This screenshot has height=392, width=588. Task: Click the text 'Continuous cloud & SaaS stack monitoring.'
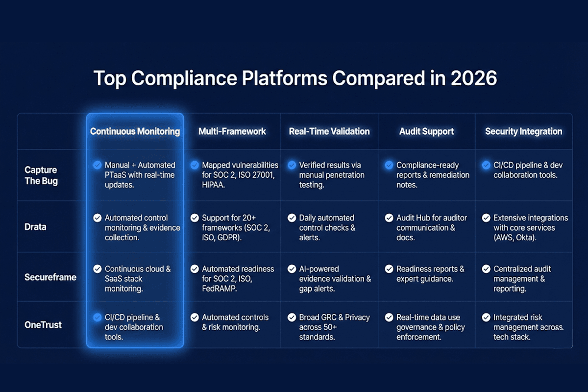click(138, 278)
